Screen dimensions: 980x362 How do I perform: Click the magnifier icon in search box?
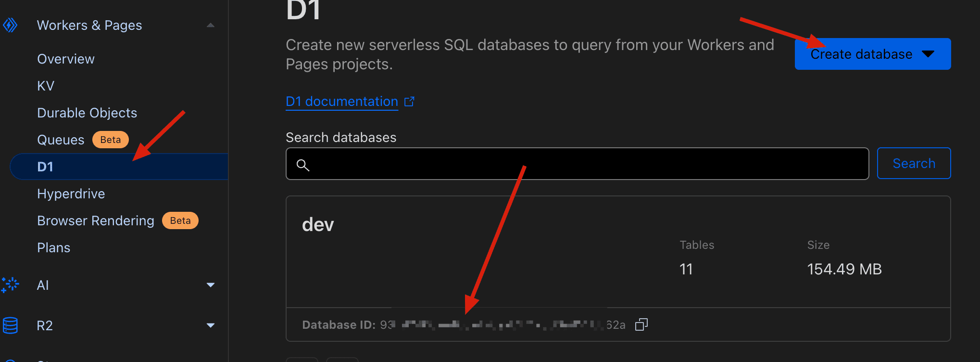coord(302,165)
